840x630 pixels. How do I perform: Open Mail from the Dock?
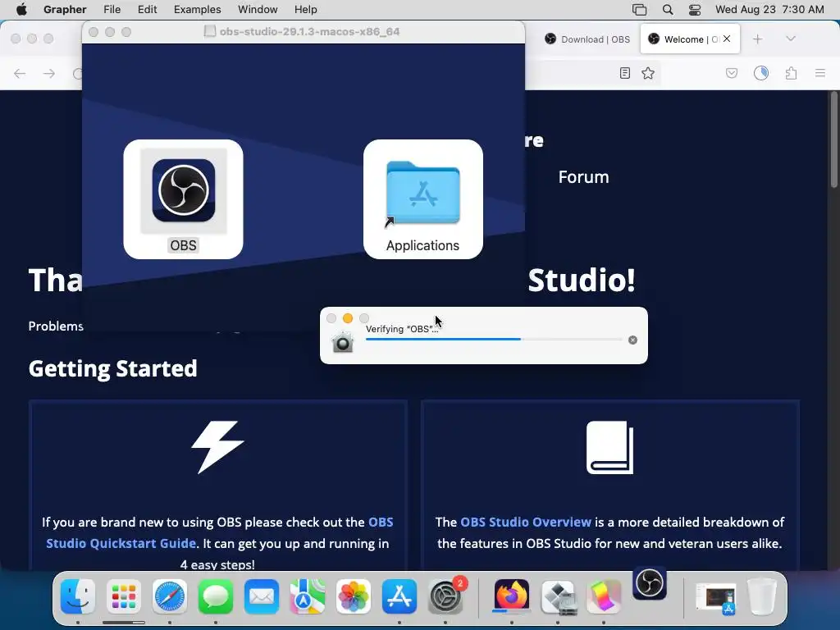pos(262,596)
